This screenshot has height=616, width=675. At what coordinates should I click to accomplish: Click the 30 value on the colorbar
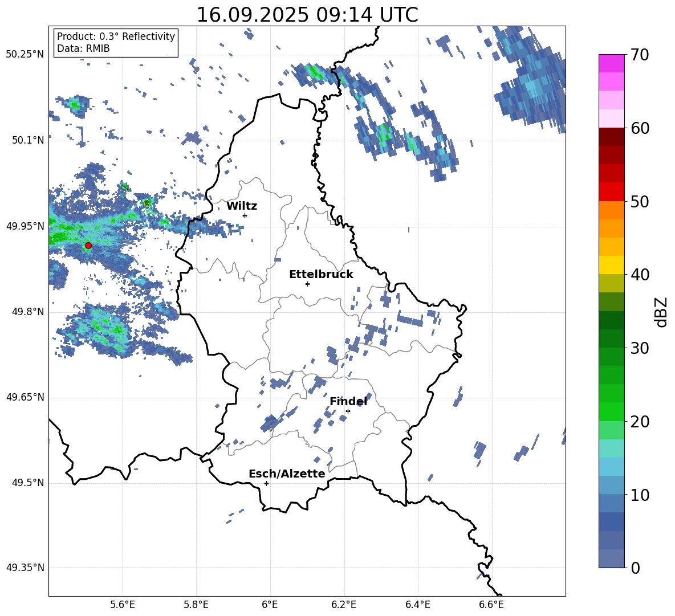(640, 348)
